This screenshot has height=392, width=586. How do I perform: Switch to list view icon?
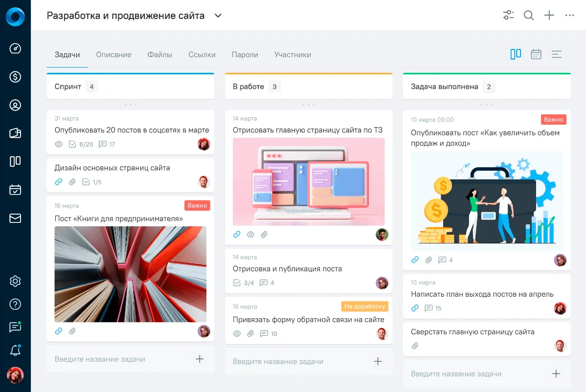click(x=557, y=55)
